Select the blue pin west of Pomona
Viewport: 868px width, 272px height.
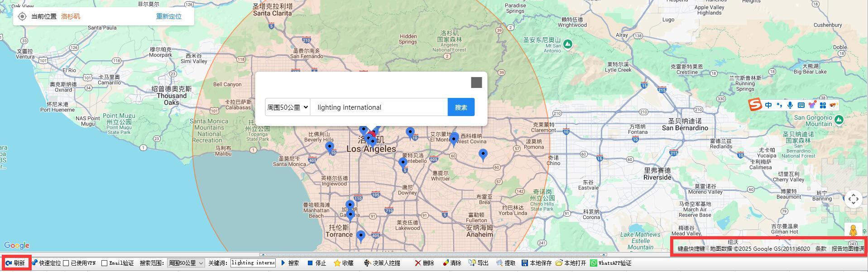tap(483, 155)
